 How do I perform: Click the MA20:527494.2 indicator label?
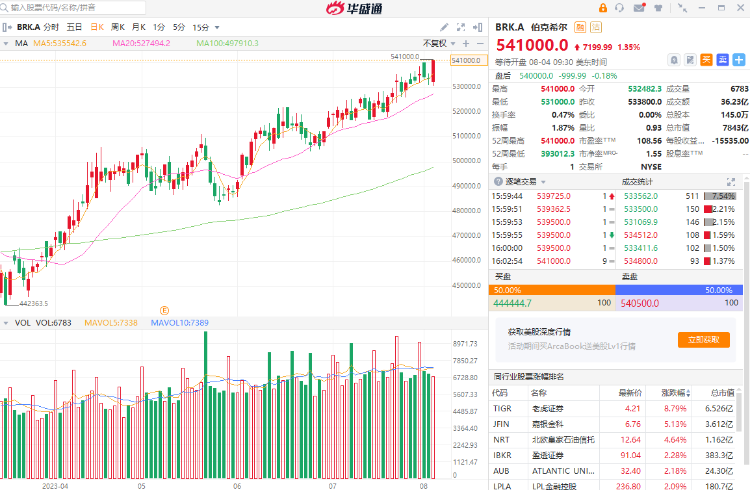coord(141,44)
